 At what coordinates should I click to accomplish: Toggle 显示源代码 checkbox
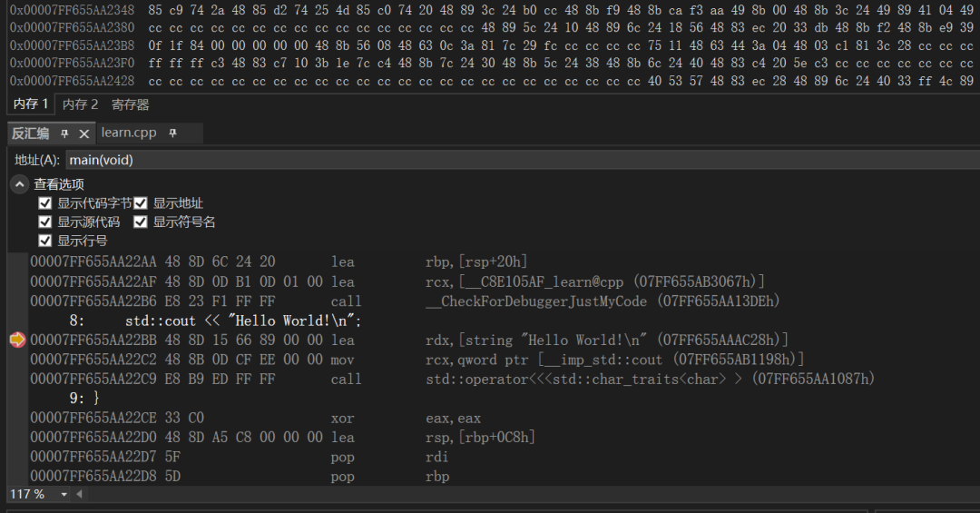click(45, 222)
